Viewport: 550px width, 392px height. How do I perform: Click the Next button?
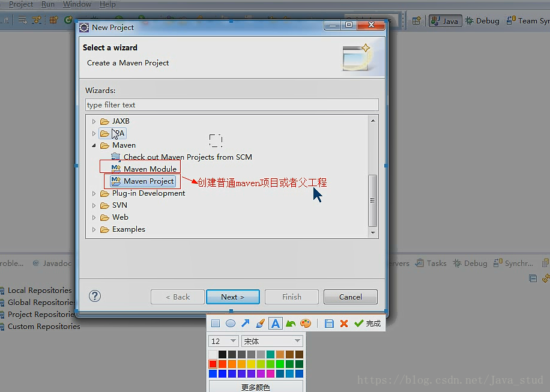pyautogui.click(x=233, y=297)
